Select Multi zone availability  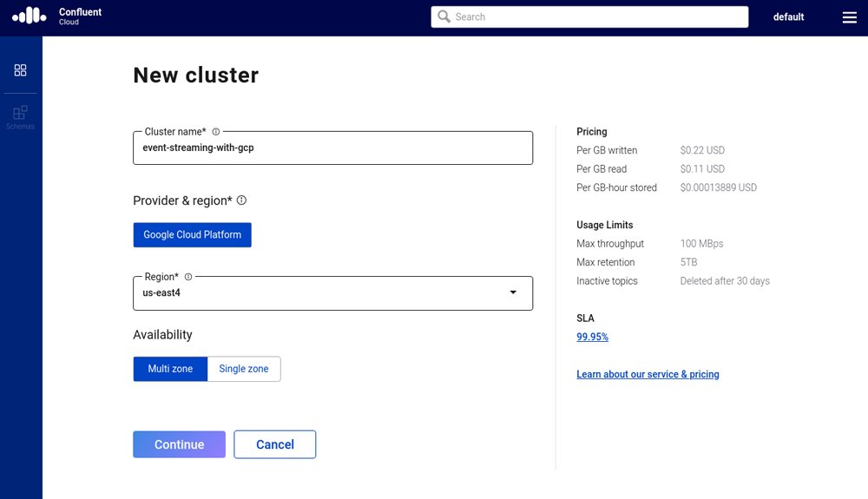click(170, 369)
